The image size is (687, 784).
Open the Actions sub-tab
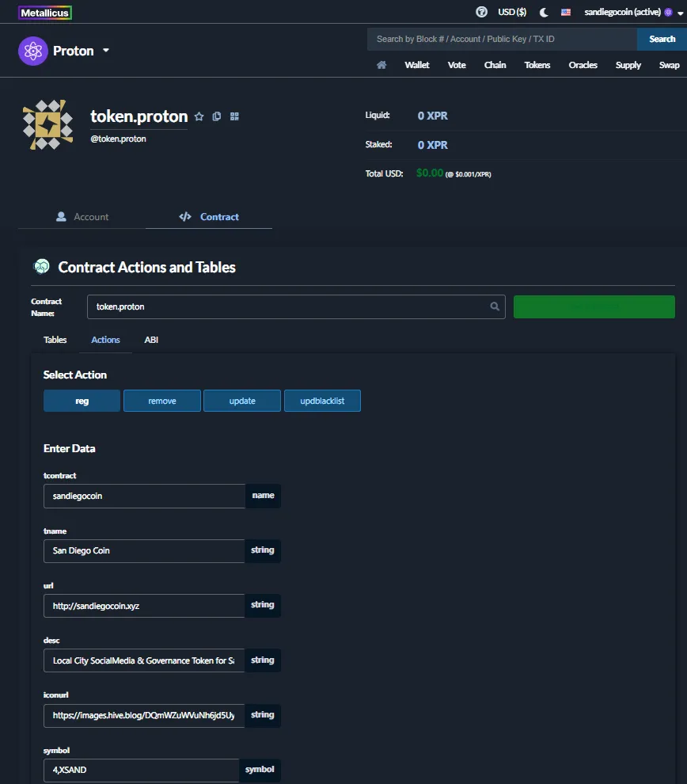105,340
